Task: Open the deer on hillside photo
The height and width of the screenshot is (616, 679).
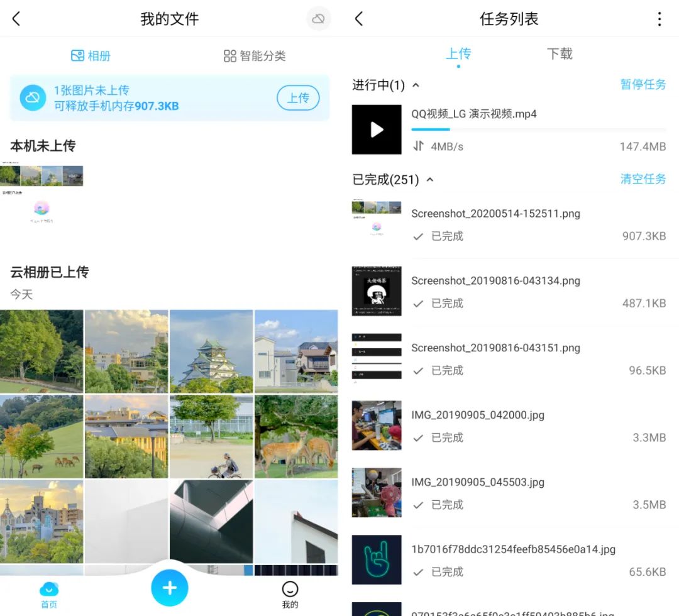Action: coord(41,436)
